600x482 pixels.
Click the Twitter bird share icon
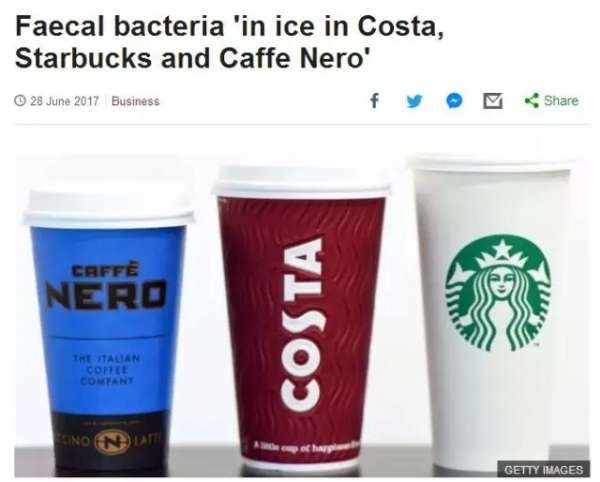(x=414, y=101)
